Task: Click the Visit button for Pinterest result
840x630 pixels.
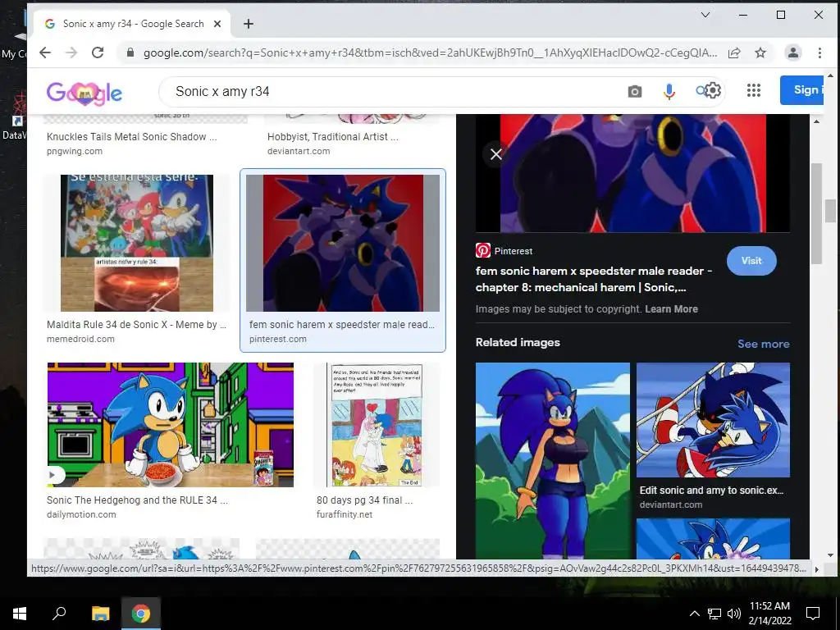Action: [751, 261]
